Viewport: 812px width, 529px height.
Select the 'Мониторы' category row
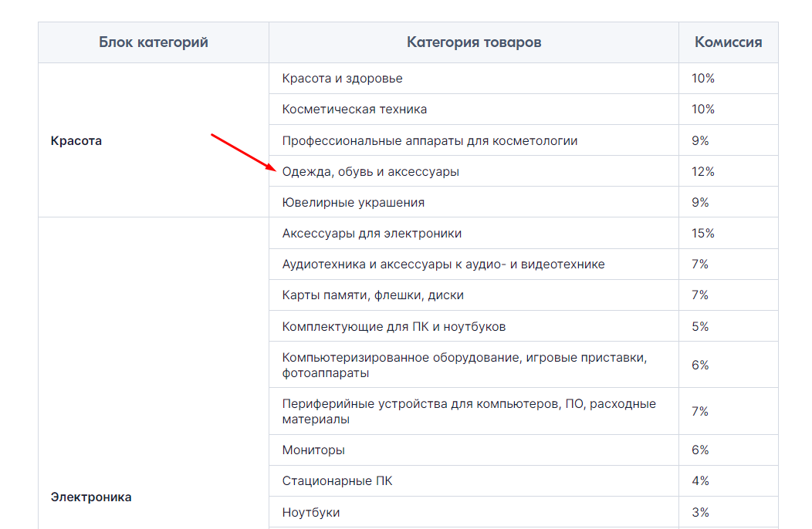tap(523, 450)
